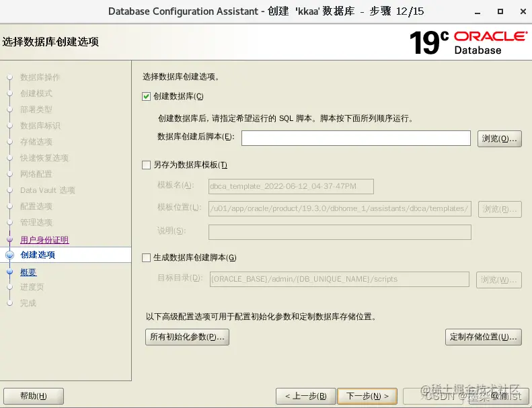Open the 用户身份证明 step link

[x=44, y=240]
